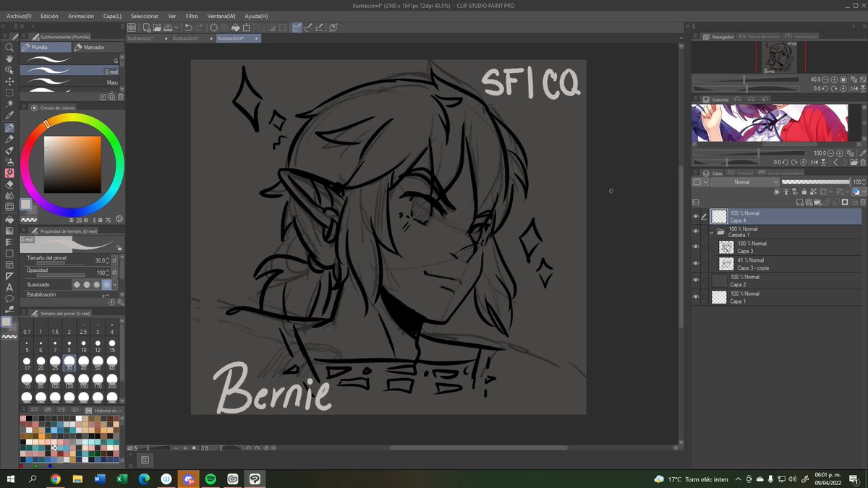
Task: Hide the Capa 3 layer
Action: pos(696,247)
